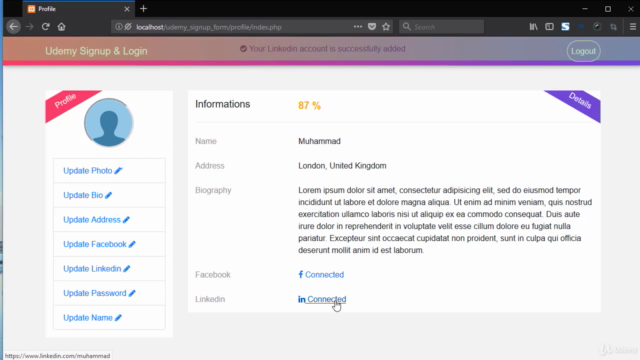
Task: Open the Update Linkedin link
Action: pyautogui.click(x=97, y=269)
